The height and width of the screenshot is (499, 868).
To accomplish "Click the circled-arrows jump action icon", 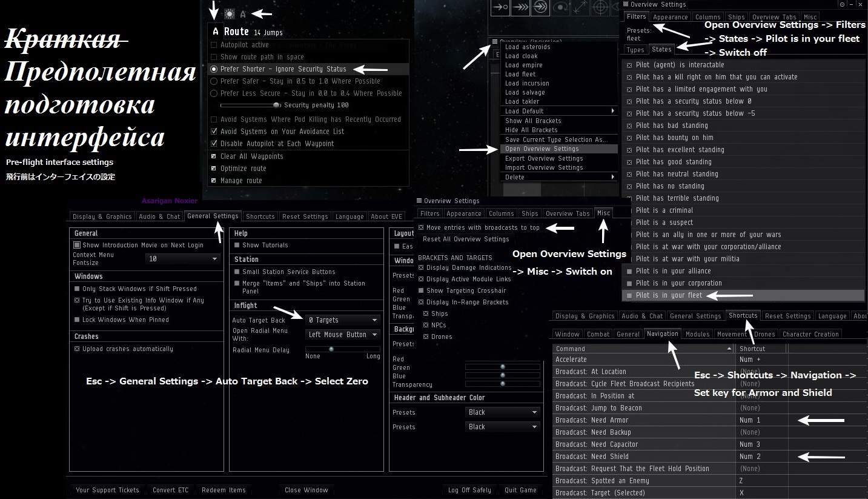I will click(x=540, y=7).
